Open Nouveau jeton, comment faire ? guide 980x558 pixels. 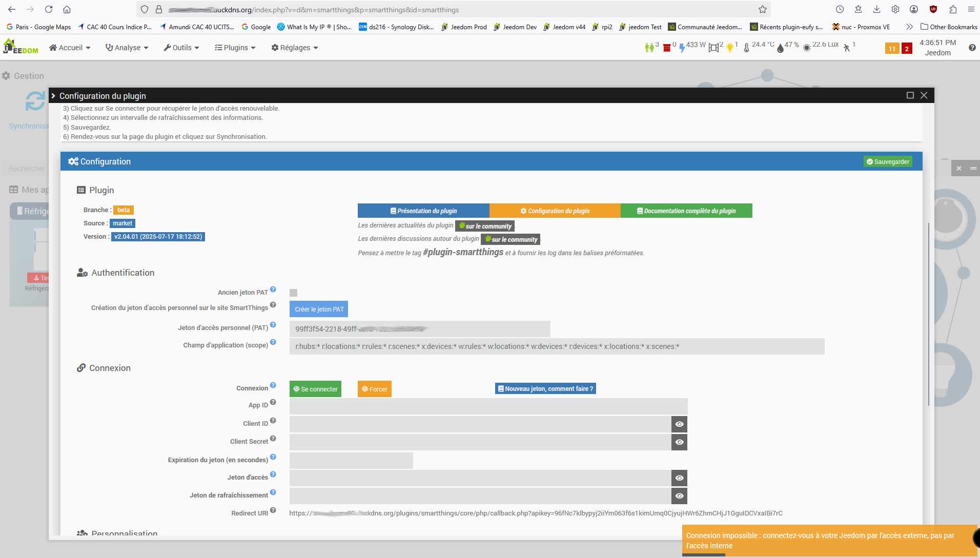545,388
